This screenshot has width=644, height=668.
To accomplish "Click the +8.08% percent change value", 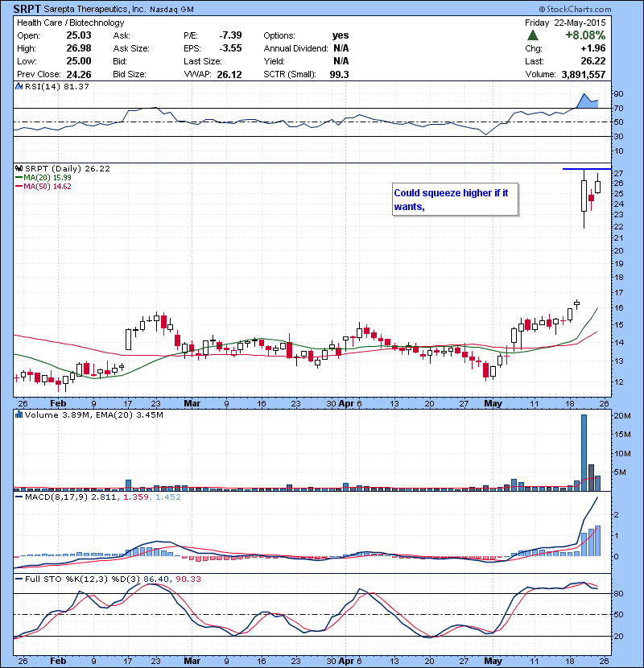I will (585, 35).
